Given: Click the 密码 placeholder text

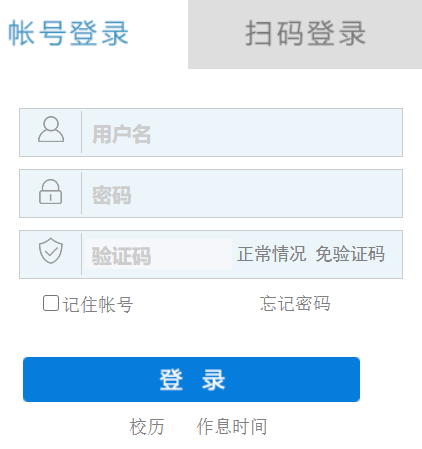Looking at the screenshot, I should 112,195.
